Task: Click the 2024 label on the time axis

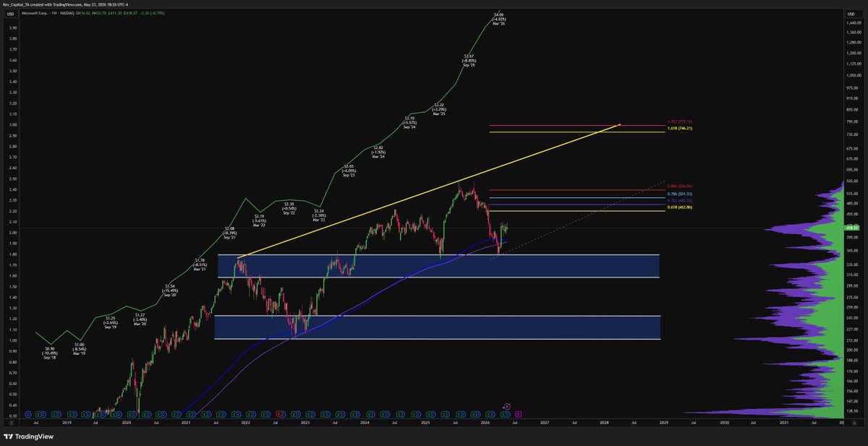Action: point(365,423)
